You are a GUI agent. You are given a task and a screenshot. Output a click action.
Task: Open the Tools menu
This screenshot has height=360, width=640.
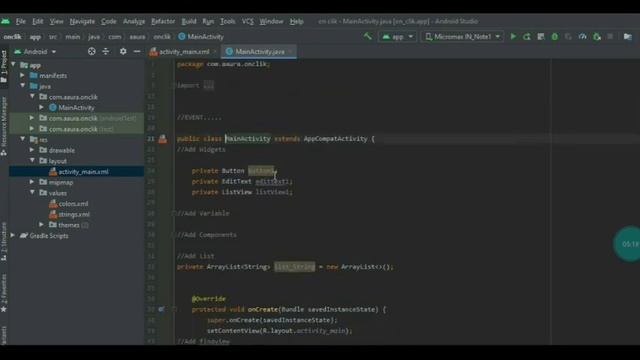pyautogui.click(x=227, y=21)
